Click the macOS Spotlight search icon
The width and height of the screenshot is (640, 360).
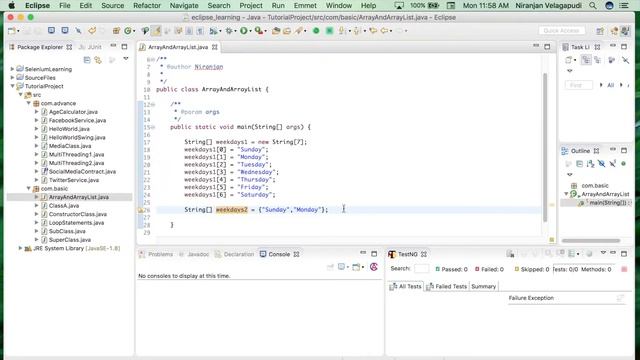(x=593, y=6)
